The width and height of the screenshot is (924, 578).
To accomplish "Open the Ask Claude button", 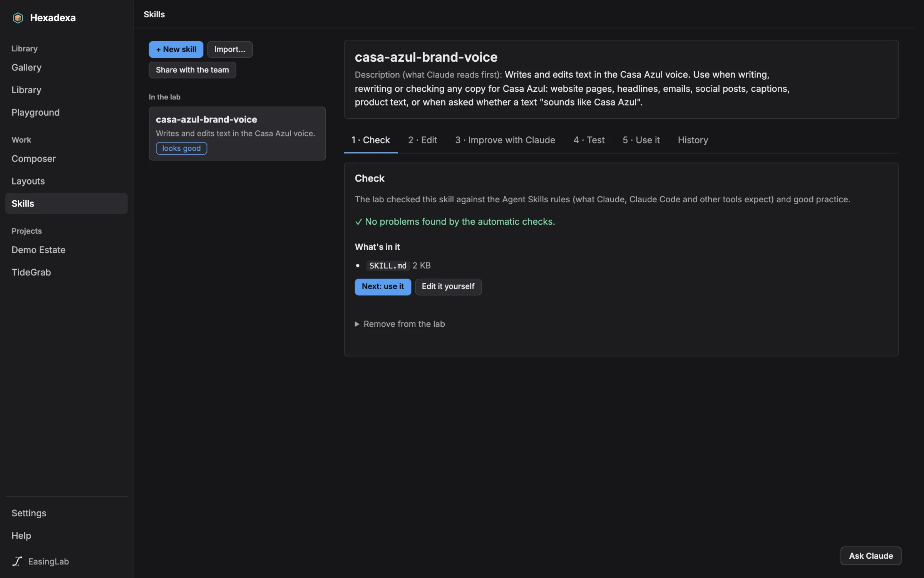I will point(871,556).
